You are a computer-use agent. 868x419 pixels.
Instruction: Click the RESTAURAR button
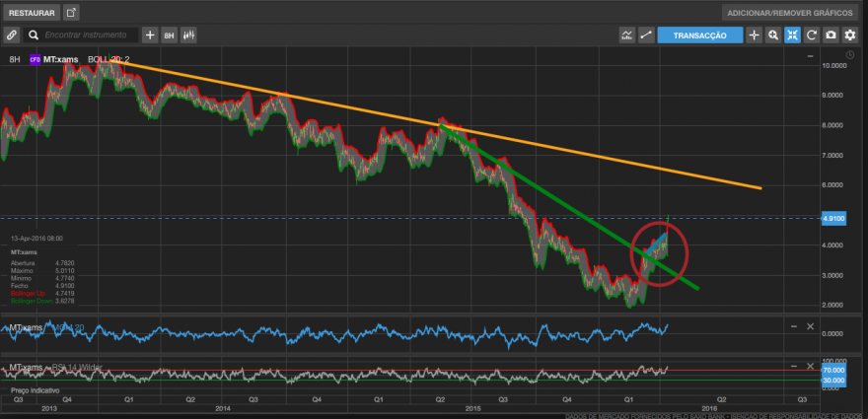32,13
